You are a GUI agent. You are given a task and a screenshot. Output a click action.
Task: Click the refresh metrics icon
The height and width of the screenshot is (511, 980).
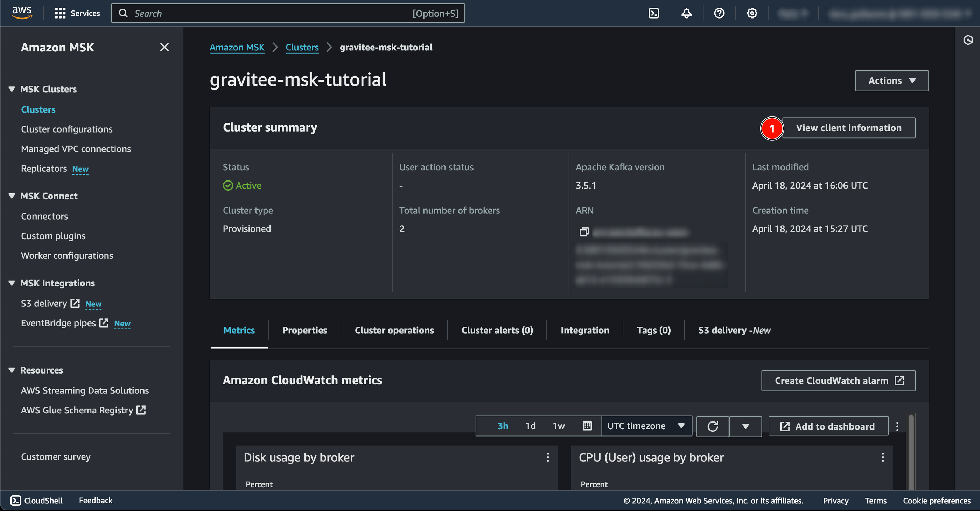[x=712, y=426]
